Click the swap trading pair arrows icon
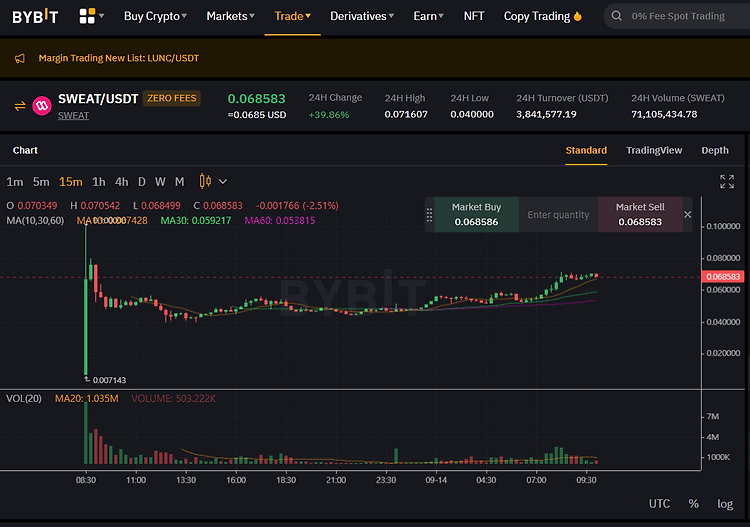This screenshot has height=527, width=750. point(20,106)
